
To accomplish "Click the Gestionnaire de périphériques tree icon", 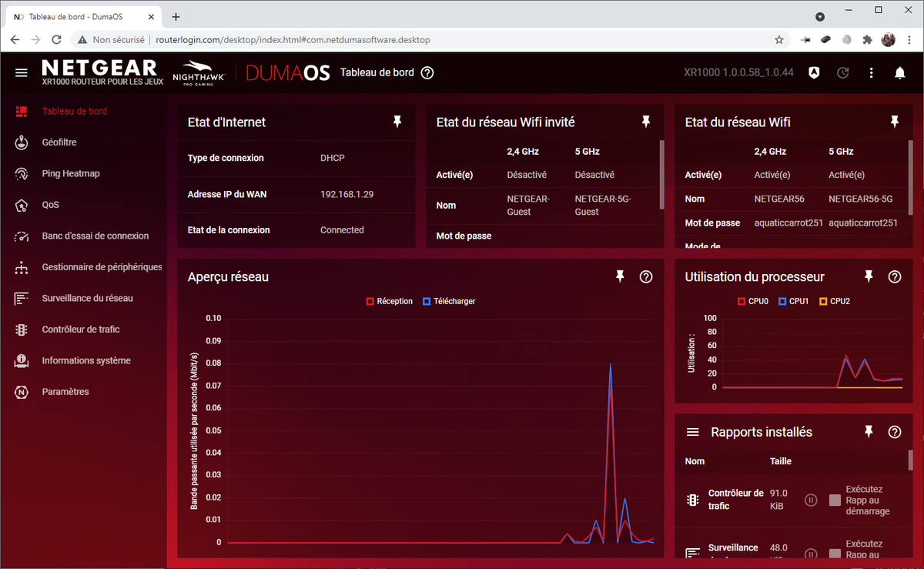I will (x=22, y=267).
